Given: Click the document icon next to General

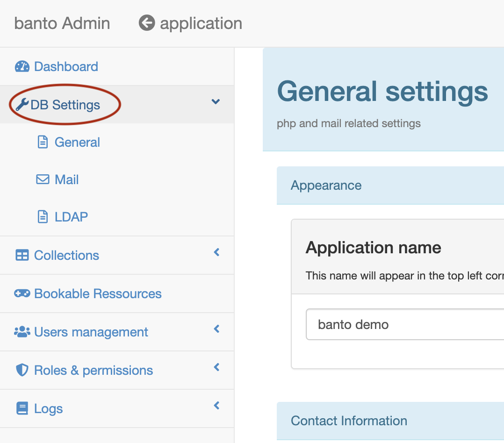Looking at the screenshot, I should pyautogui.click(x=42, y=142).
